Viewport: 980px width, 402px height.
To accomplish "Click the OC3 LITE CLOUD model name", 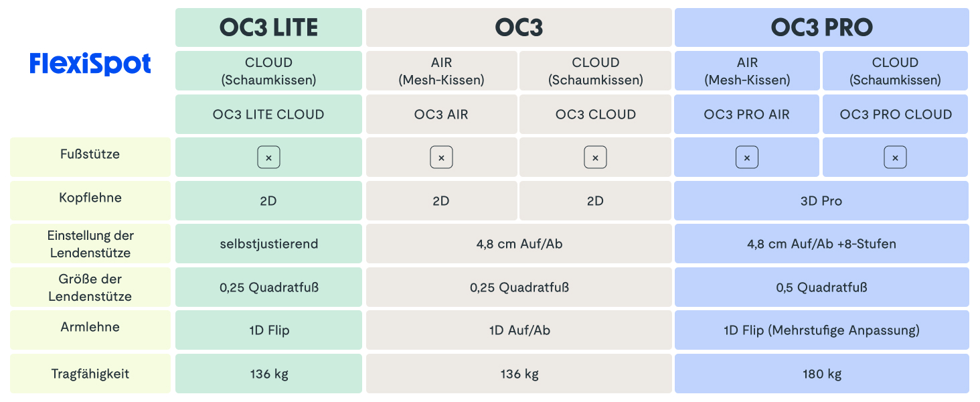I will 268,115.
